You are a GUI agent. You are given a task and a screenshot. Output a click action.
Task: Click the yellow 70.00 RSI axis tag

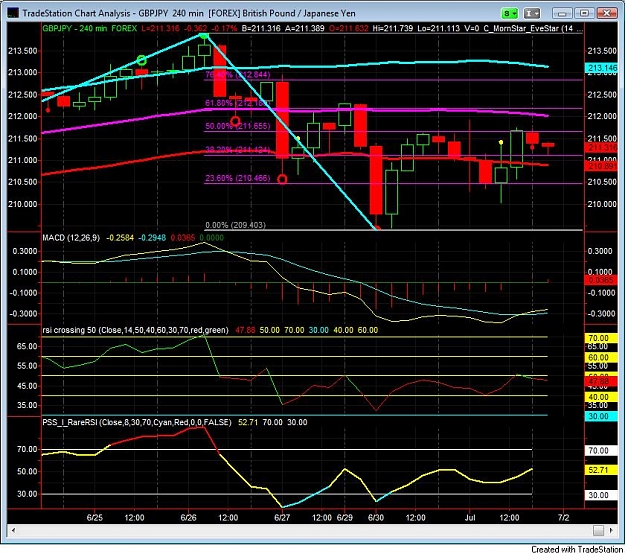(x=599, y=338)
